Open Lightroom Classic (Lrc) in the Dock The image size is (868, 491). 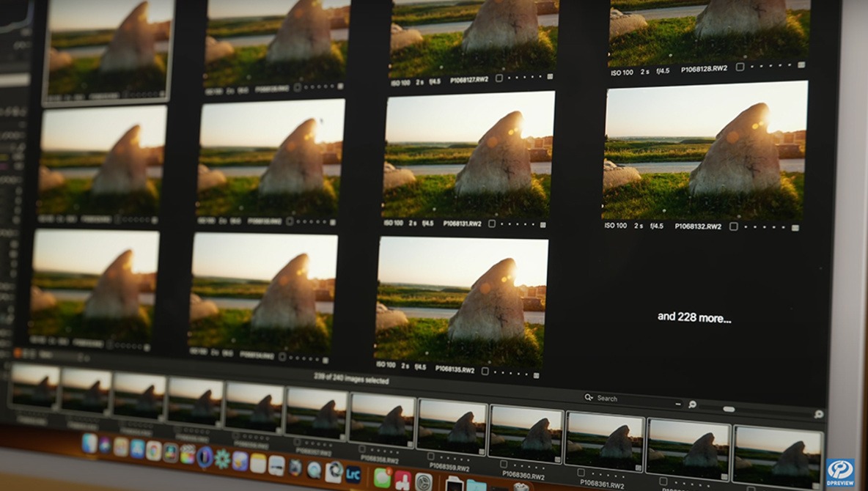point(353,474)
